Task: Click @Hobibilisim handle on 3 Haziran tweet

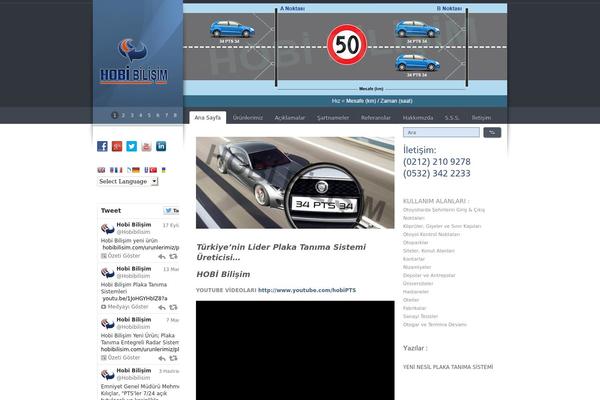Action: click(133, 378)
